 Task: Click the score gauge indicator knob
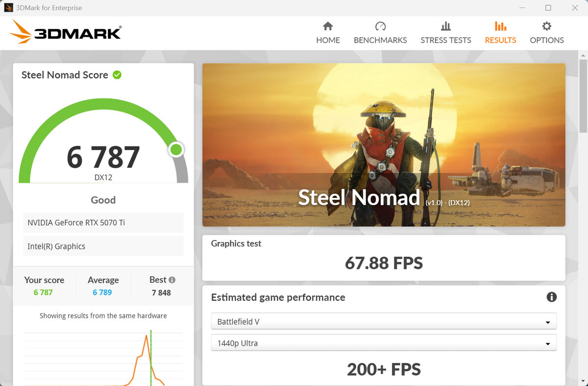point(176,150)
